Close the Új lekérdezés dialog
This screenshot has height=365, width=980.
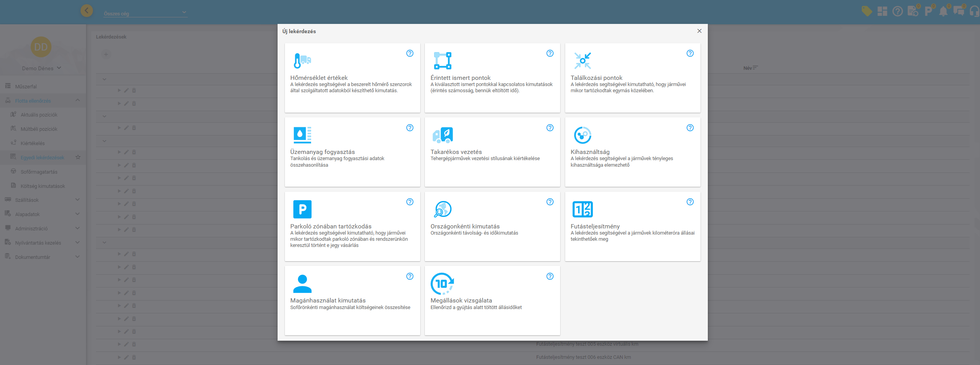[699, 31]
